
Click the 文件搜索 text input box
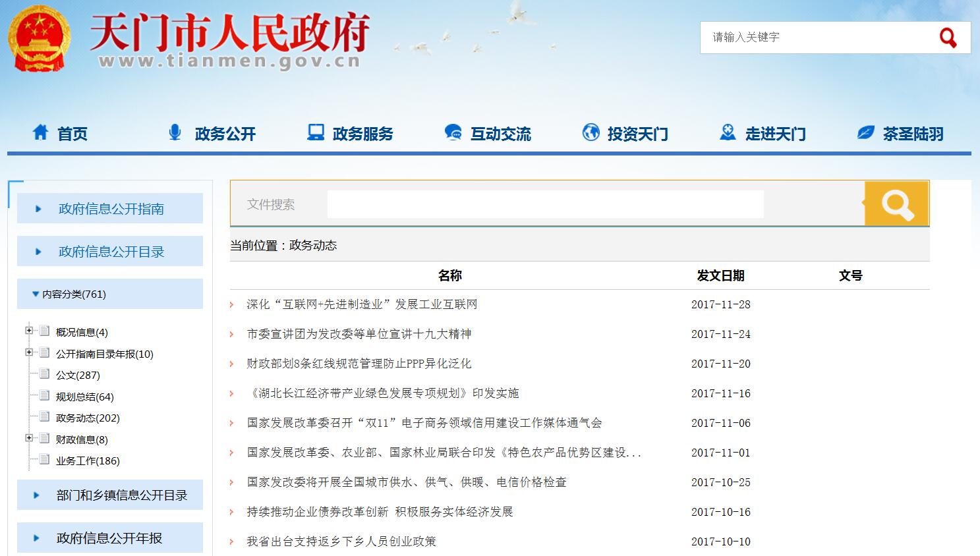click(x=545, y=204)
